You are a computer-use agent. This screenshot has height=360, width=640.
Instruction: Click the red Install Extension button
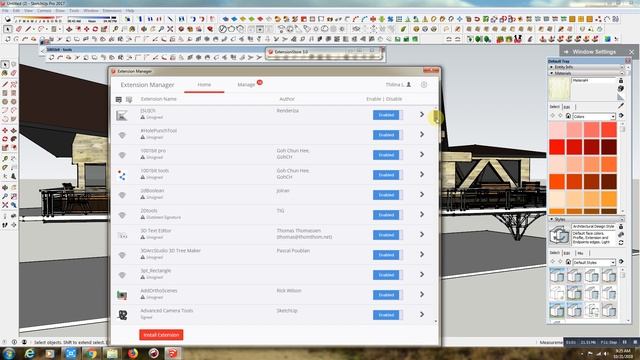tap(161, 335)
